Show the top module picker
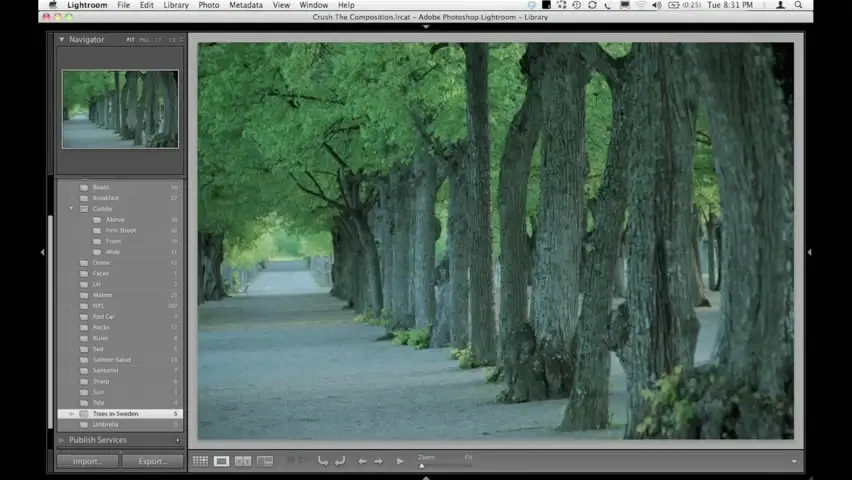Screen dimensions: 852x480 (x=426, y=26)
